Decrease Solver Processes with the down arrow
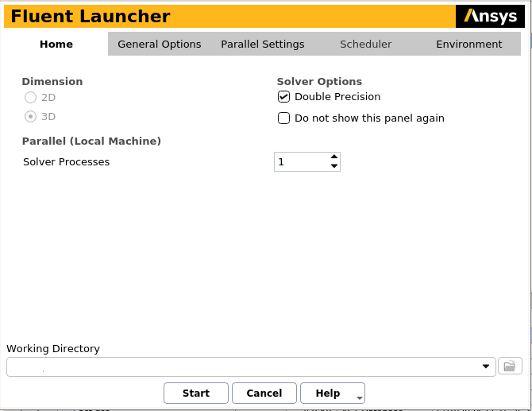 (x=334, y=166)
